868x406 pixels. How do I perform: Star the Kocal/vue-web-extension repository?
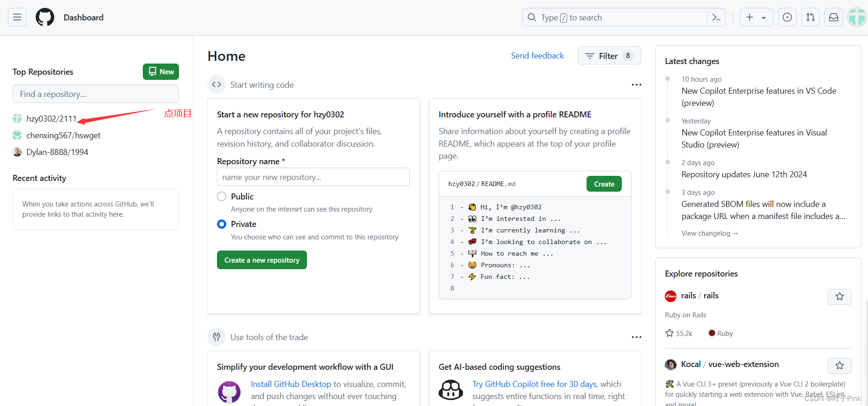(x=840, y=366)
